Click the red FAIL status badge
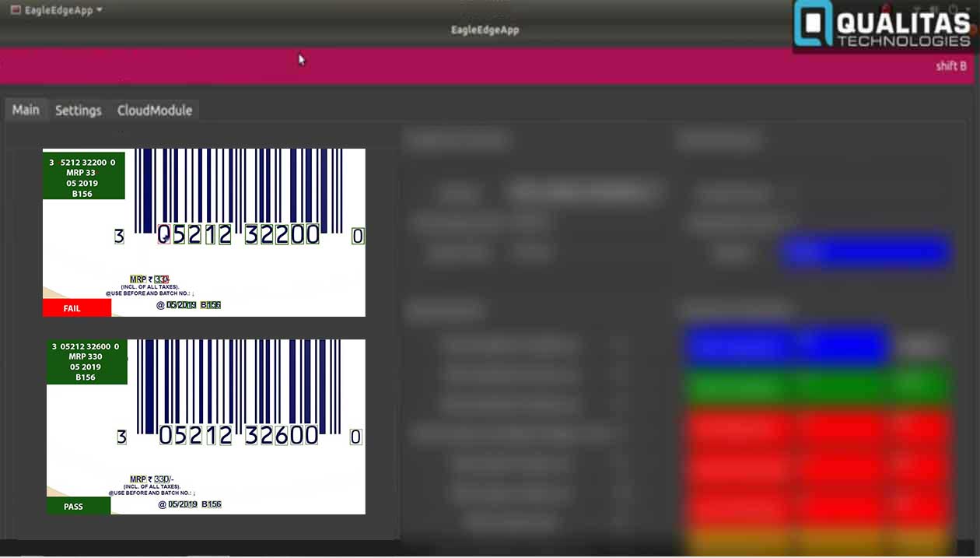 point(77,308)
